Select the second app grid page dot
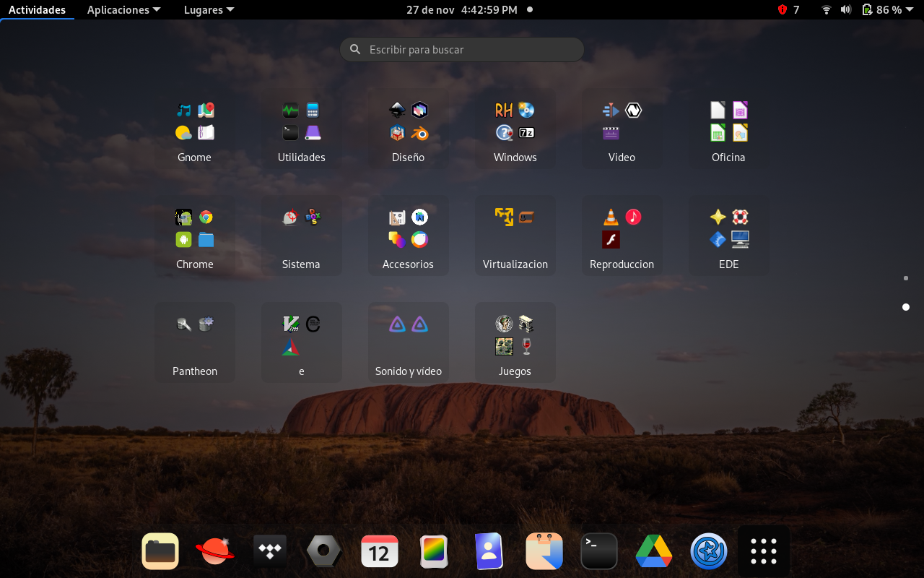The image size is (924, 578). click(x=906, y=307)
